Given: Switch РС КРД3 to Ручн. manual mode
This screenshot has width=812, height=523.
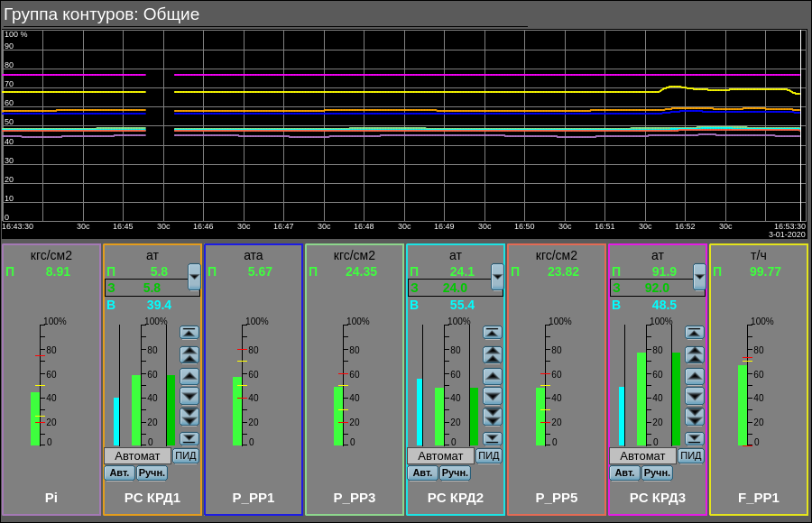Looking at the screenshot, I should 657,473.
